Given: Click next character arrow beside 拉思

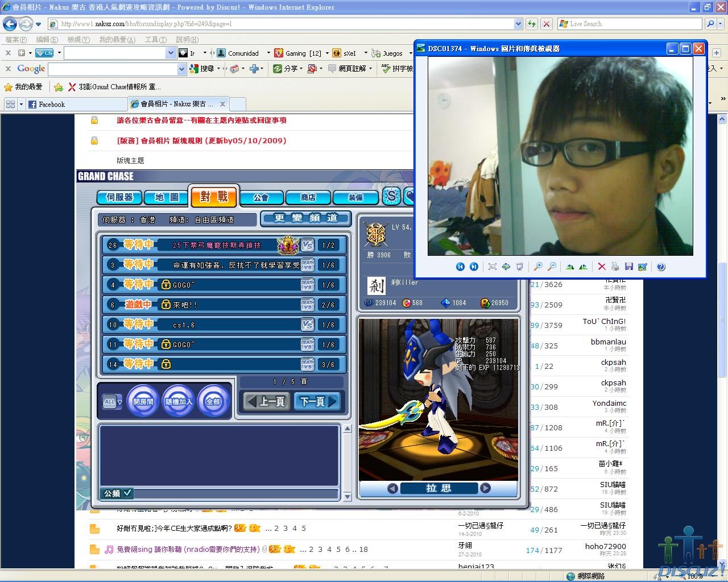Looking at the screenshot, I should (x=485, y=488).
